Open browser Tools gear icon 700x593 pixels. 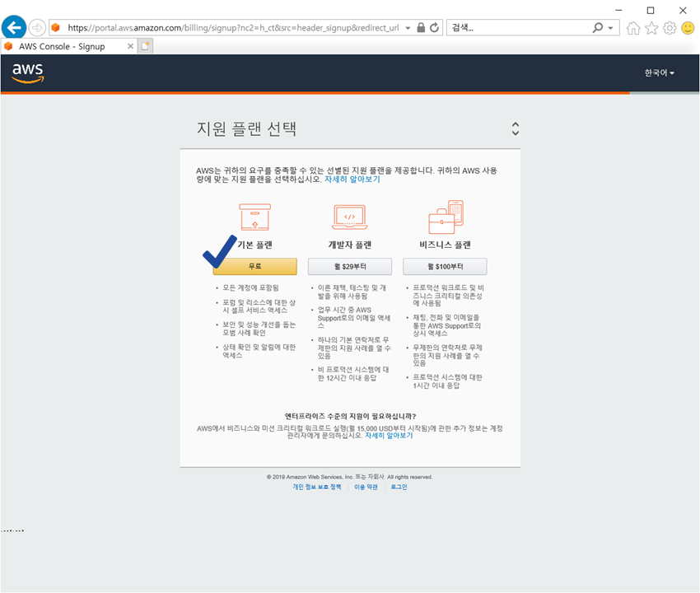(670, 28)
